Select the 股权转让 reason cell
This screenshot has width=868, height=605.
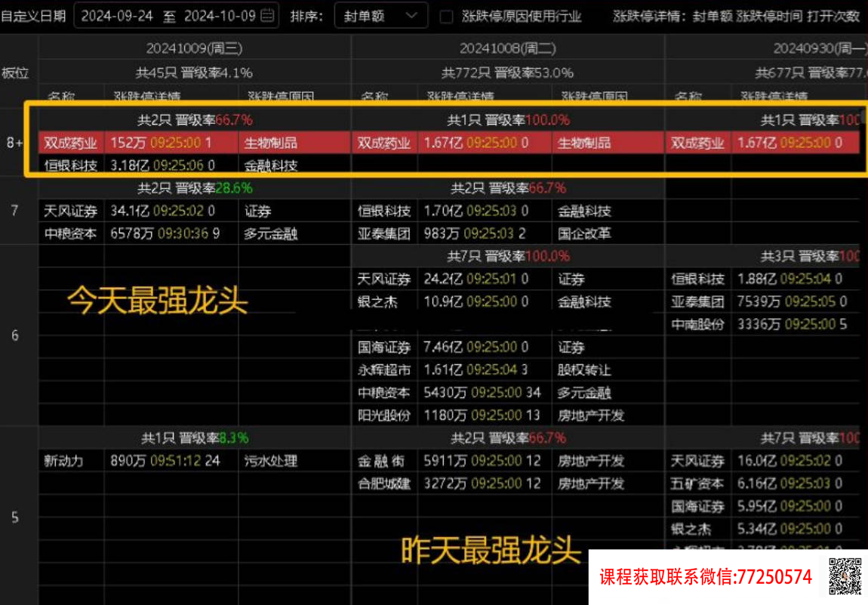pos(584,370)
